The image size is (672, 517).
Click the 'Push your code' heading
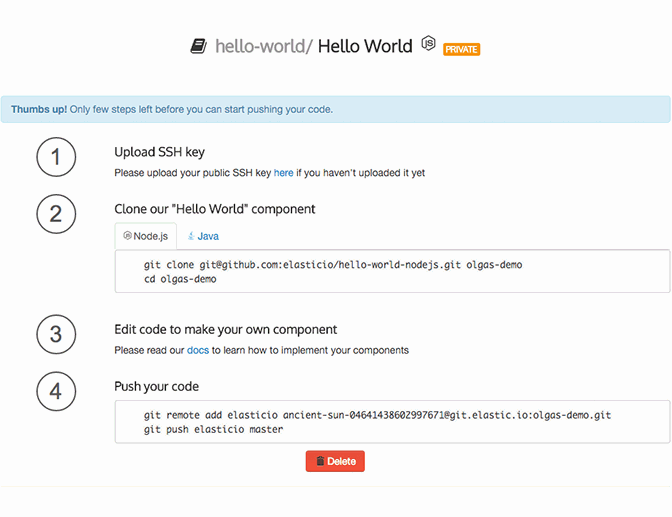pyautogui.click(x=156, y=386)
